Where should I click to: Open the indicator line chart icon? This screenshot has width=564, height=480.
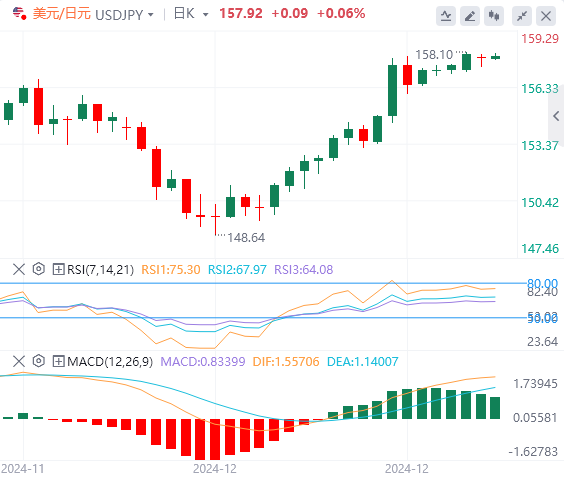coord(446,16)
